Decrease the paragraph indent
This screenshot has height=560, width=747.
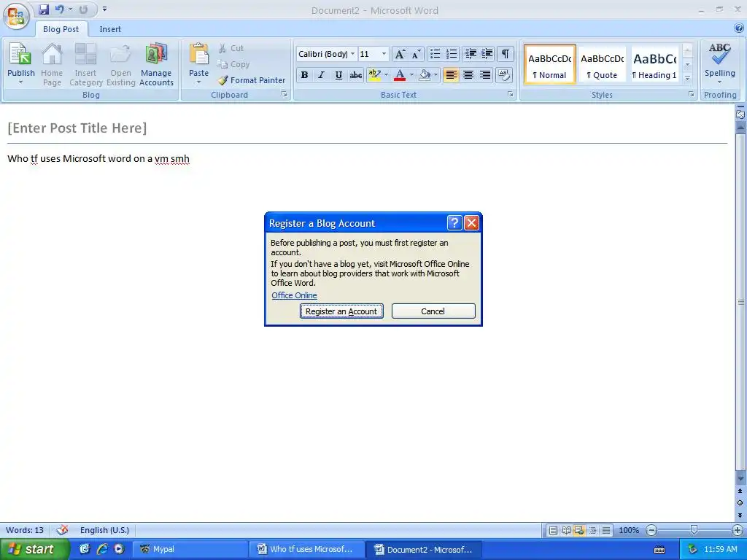click(x=471, y=54)
